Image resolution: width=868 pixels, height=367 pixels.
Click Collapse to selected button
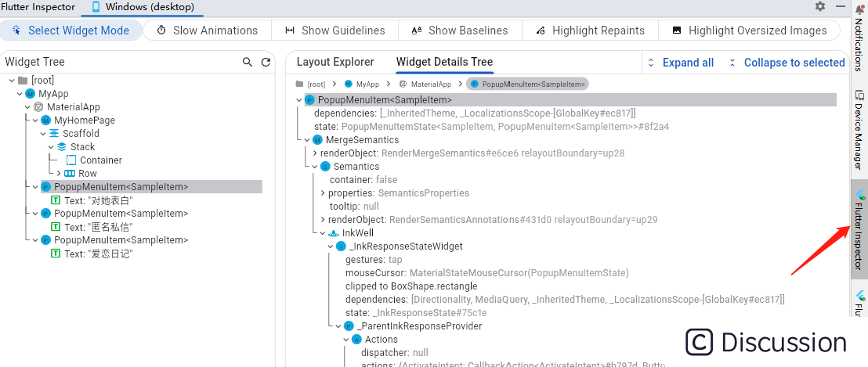[787, 63]
